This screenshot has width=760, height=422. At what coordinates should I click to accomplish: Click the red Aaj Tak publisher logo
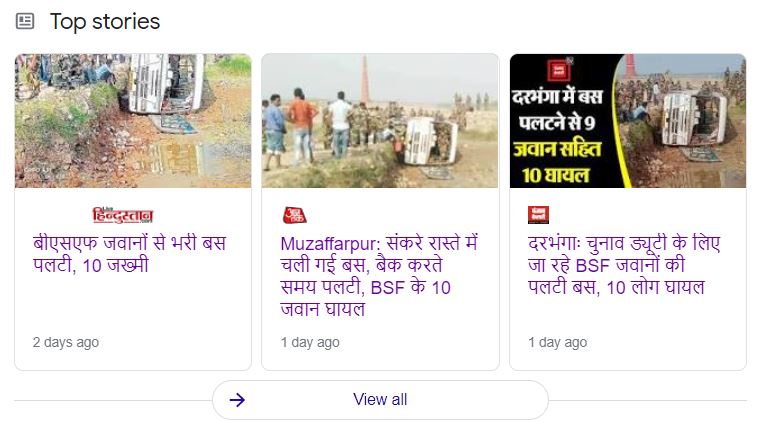[x=294, y=215]
